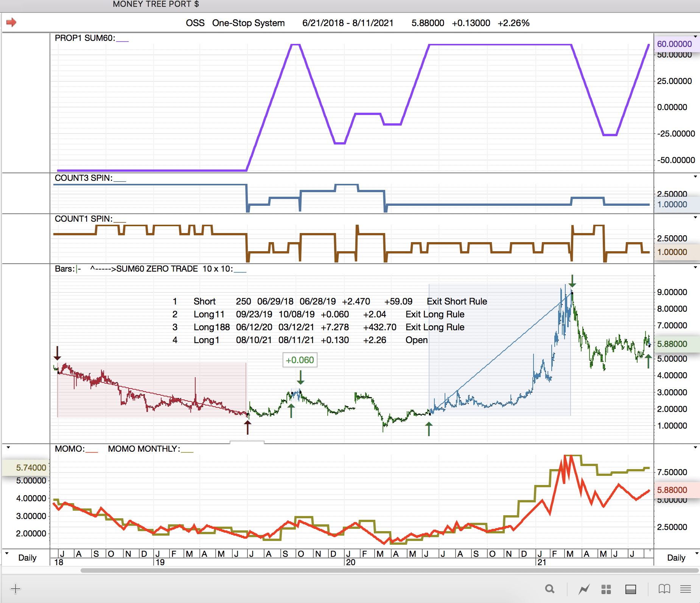Screen dimensions: 700x603
Task: Click the Bars label in price pane
Action: pos(65,269)
